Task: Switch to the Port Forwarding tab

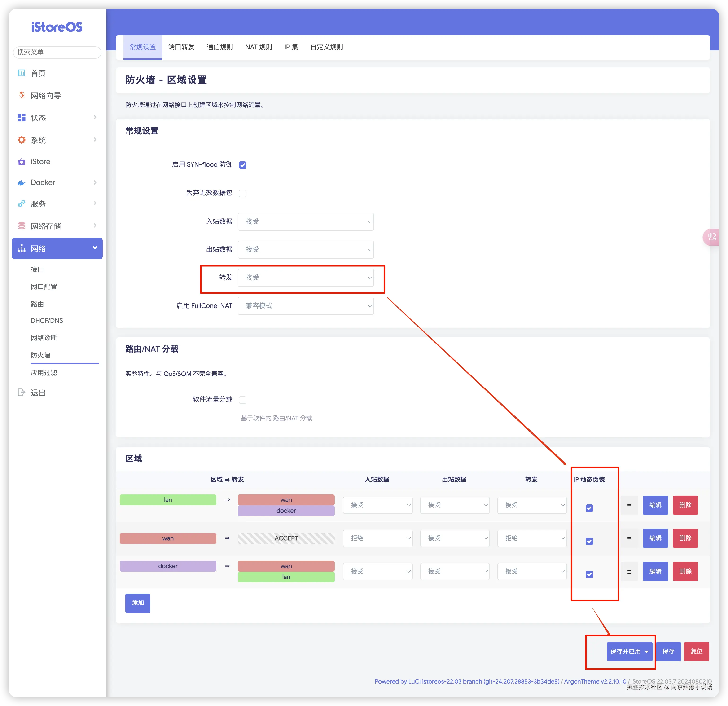Action: [x=181, y=47]
